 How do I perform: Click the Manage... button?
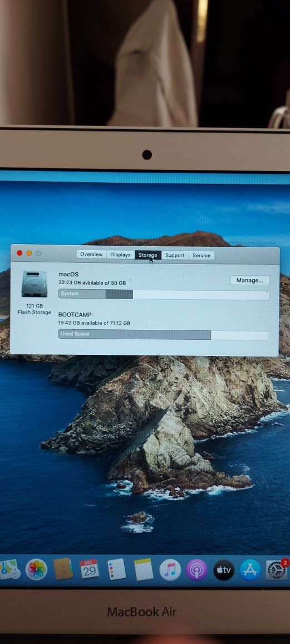click(250, 281)
